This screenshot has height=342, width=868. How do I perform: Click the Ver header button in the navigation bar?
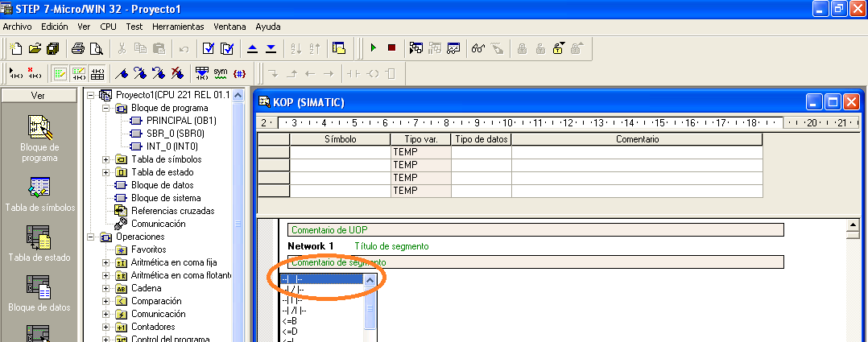pyautogui.click(x=38, y=96)
